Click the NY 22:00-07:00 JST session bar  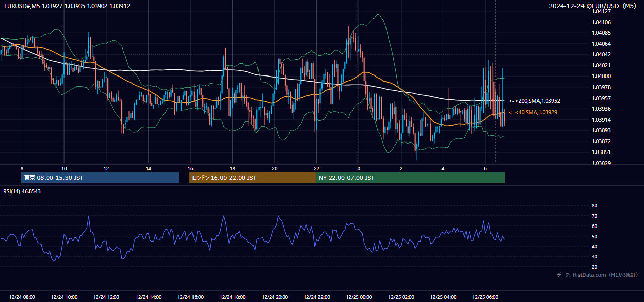point(411,178)
